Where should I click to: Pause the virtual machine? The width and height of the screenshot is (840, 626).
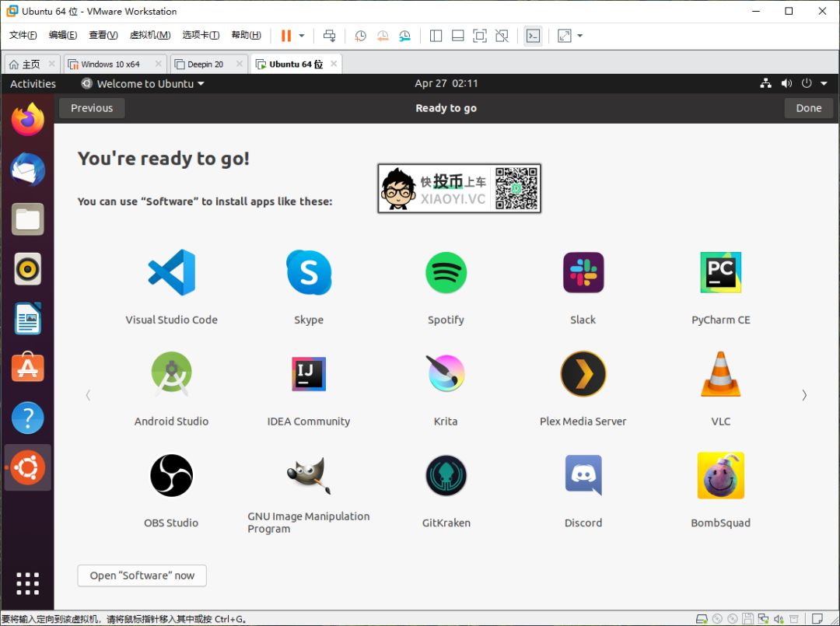click(286, 36)
